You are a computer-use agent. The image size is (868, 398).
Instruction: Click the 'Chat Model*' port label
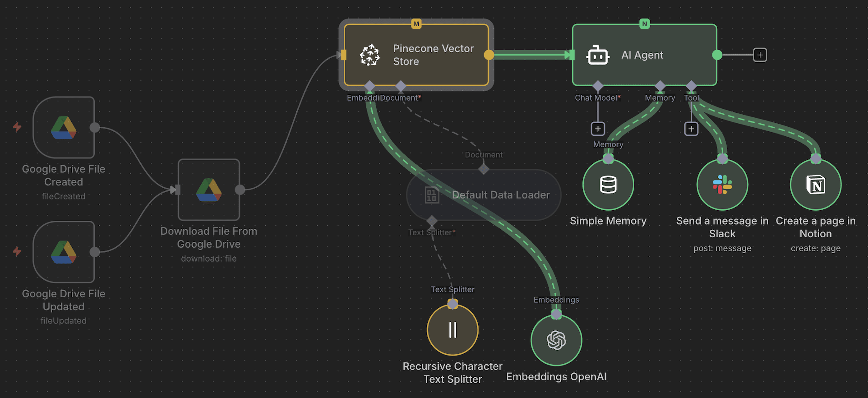coord(598,98)
